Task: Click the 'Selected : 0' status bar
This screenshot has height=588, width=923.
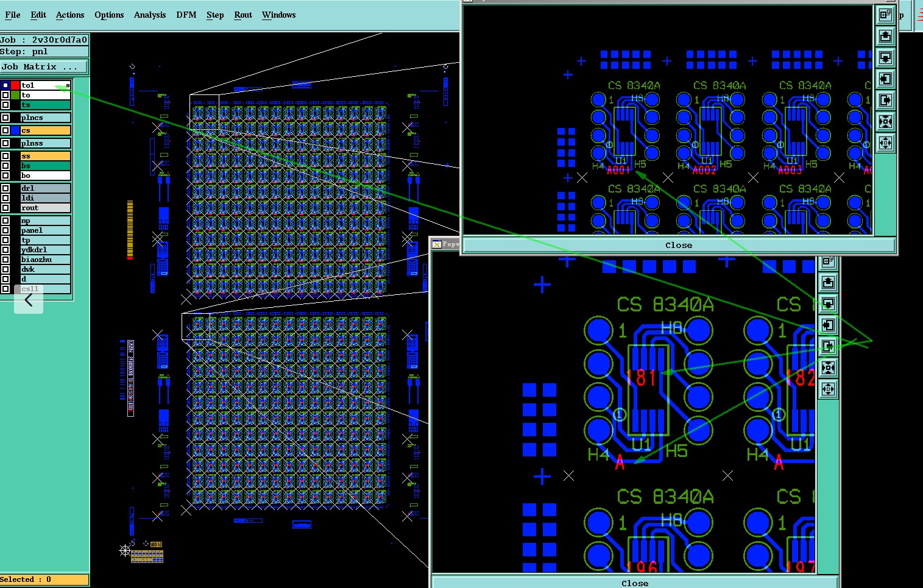Action: click(44, 579)
